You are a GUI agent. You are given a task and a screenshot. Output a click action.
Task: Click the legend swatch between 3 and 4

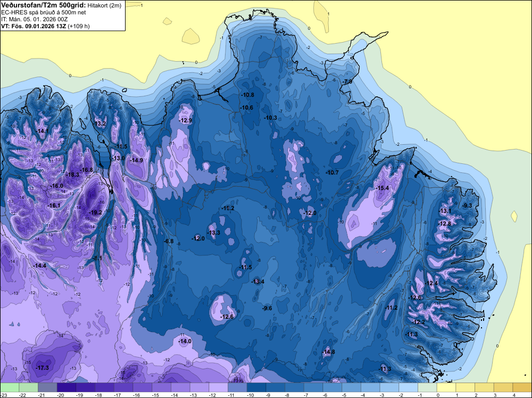click(503, 387)
